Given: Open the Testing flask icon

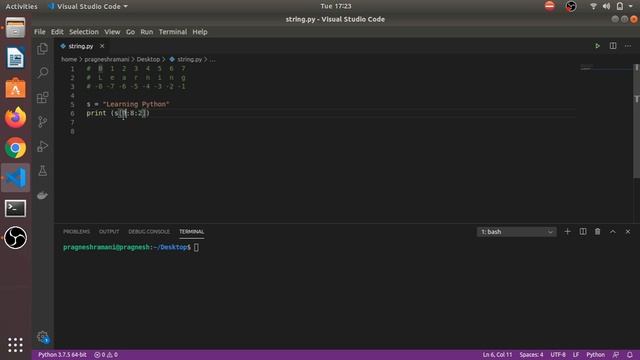Looking at the screenshot, I should tap(42, 171).
